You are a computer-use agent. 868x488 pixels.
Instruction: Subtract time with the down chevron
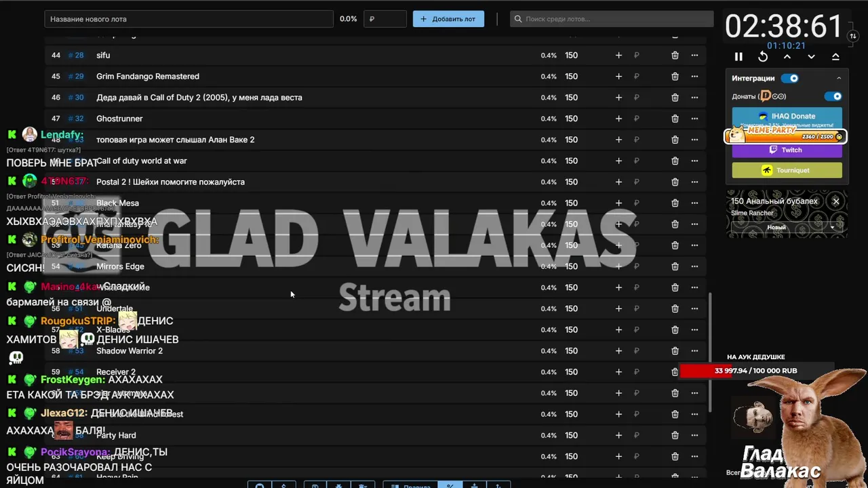(811, 57)
